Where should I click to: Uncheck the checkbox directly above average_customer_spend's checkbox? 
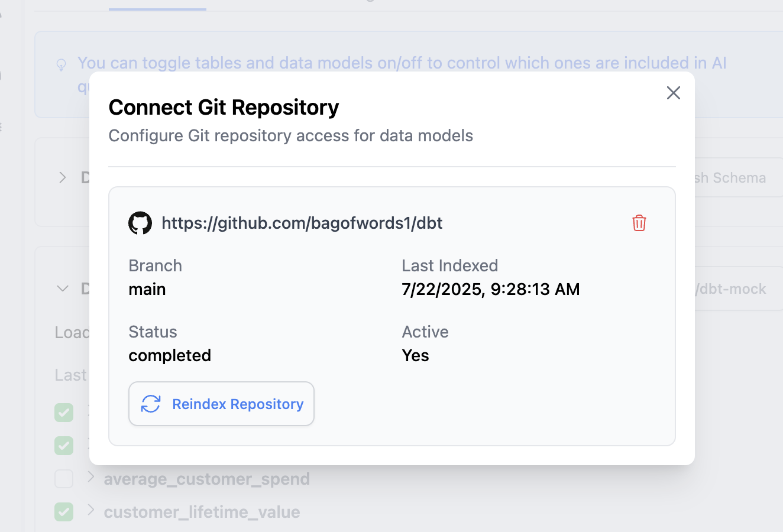[x=64, y=445]
